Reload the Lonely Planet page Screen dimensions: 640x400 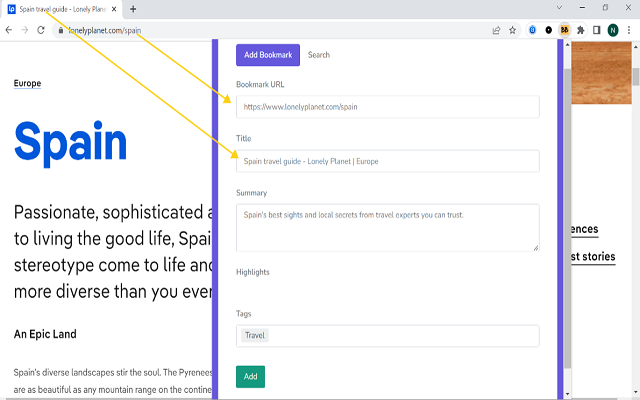pos(41,30)
